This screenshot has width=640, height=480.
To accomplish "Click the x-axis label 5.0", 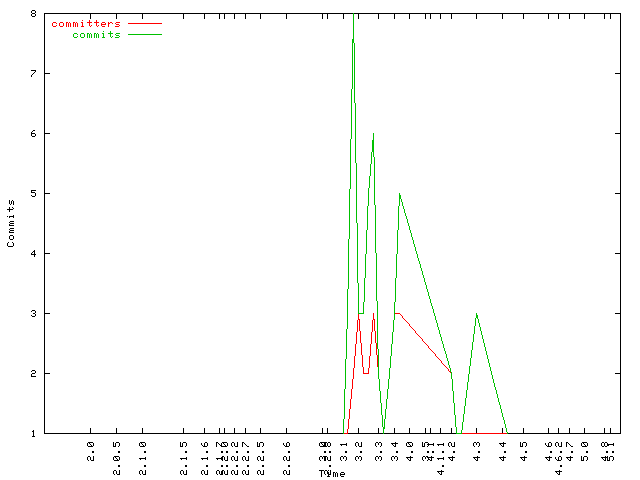I will click(x=585, y=450).
